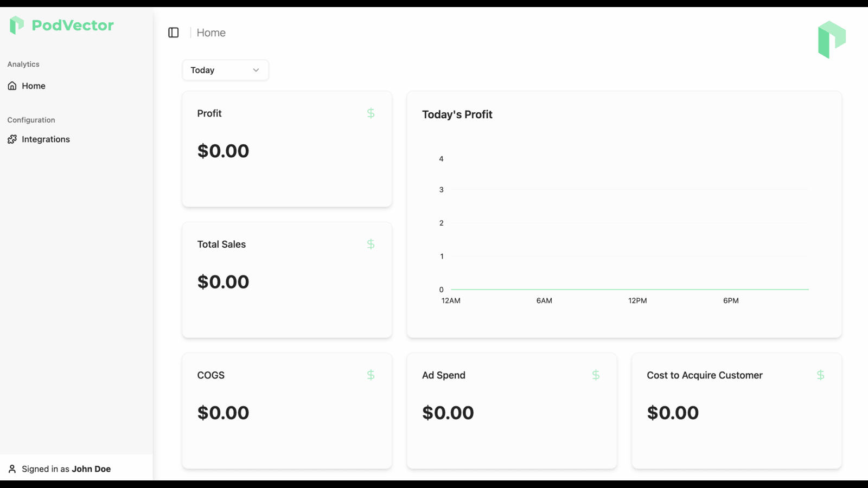This screenshot has width=868, height=488.
Task: Click the dollar icon on Ad Spend card
Action: tap(596, 375)
